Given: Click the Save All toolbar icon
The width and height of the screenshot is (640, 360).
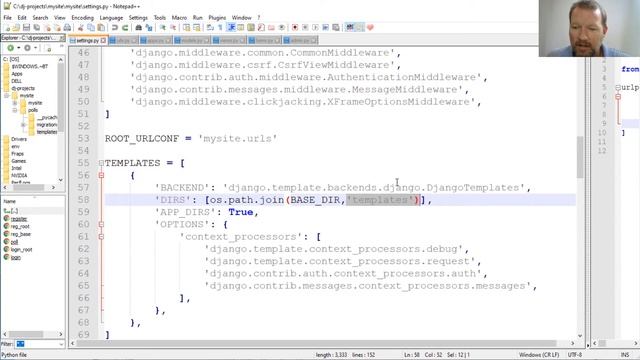Looking at the screenshot, I should (37, 28).
